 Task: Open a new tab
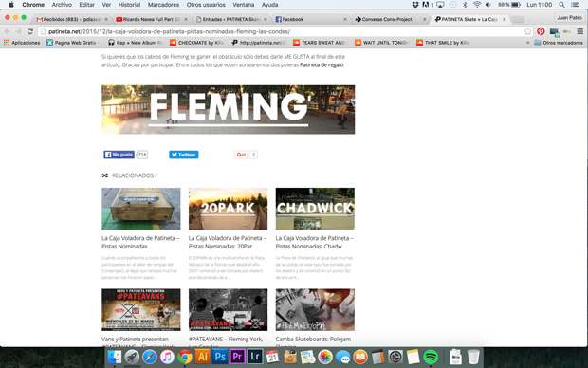pyautogui.click(x=518, y=19)
